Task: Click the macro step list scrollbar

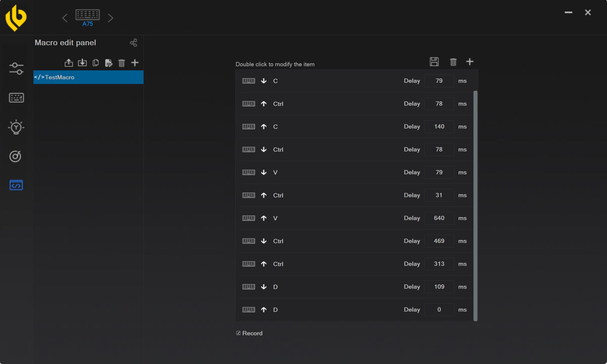Action: pos(475,206)
